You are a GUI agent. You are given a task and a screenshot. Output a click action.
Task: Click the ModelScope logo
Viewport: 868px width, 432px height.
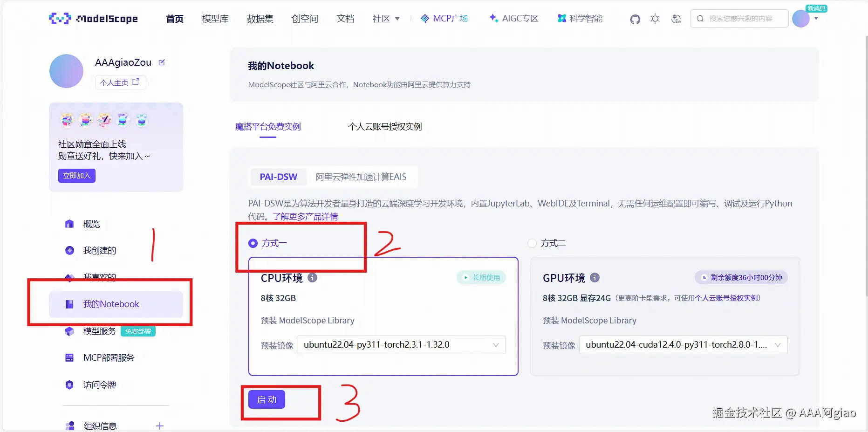93,19
